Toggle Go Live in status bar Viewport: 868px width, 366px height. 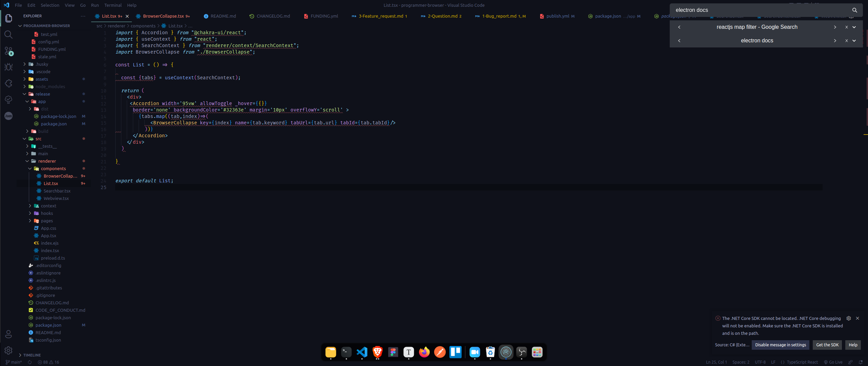833,362
